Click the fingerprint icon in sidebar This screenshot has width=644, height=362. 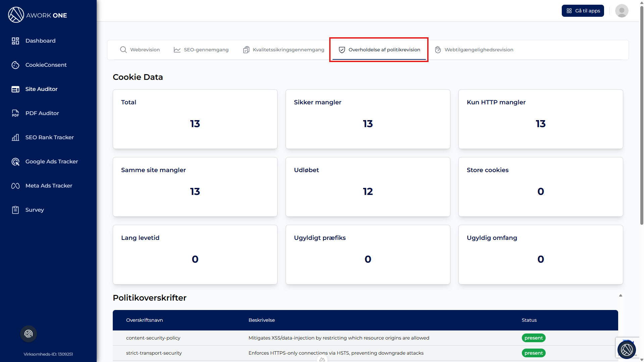point(29,334)
